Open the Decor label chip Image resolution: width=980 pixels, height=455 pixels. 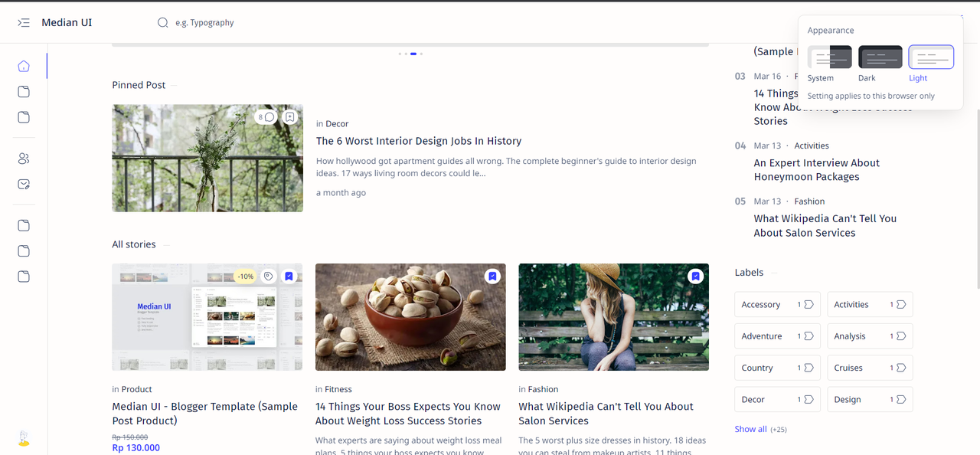(777, 399)
